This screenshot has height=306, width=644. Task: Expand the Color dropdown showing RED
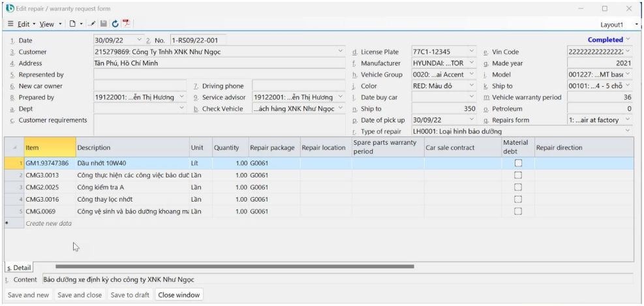tap(472, 86)
